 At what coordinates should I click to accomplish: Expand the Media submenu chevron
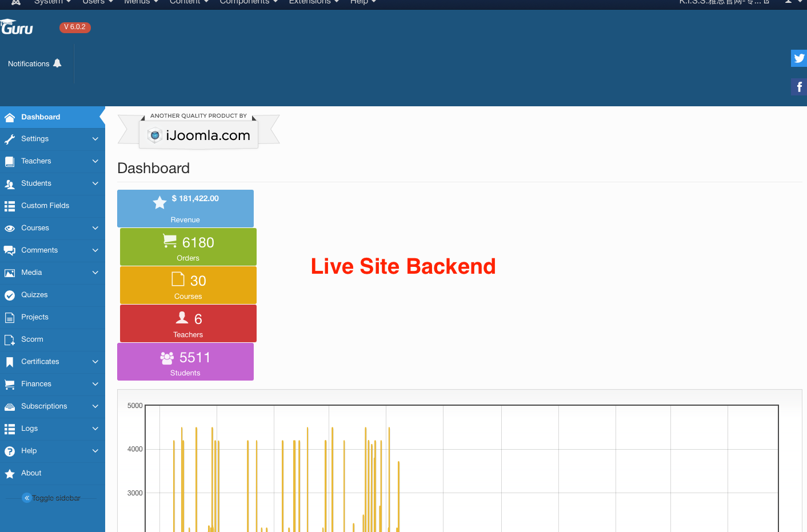95,273
